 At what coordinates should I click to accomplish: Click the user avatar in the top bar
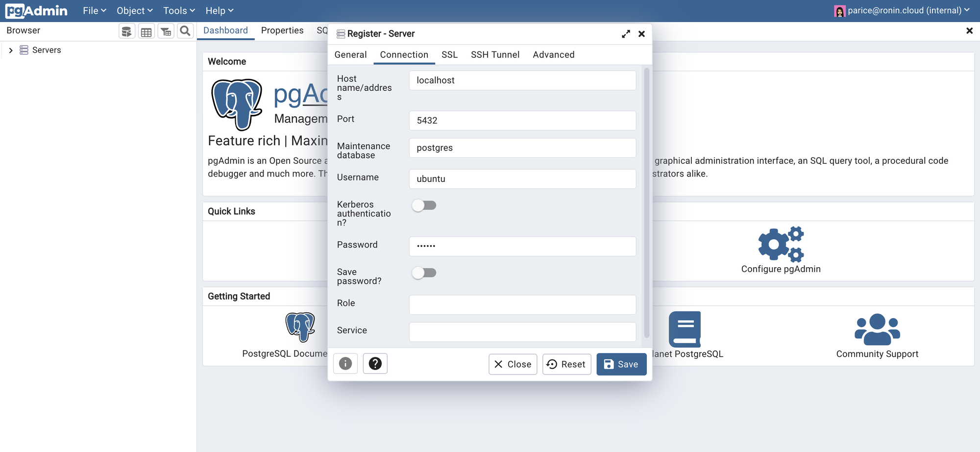click(839, 11)
